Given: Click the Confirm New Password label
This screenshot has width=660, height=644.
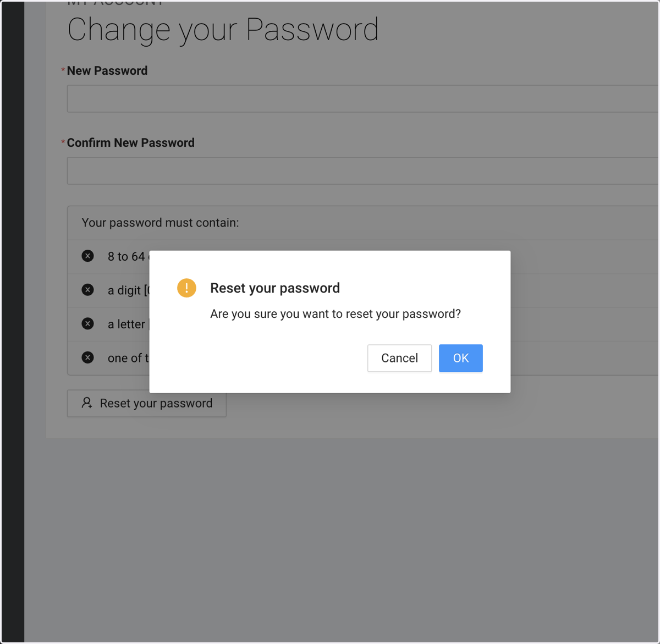Looking at the screenshot, I should 131,142.
